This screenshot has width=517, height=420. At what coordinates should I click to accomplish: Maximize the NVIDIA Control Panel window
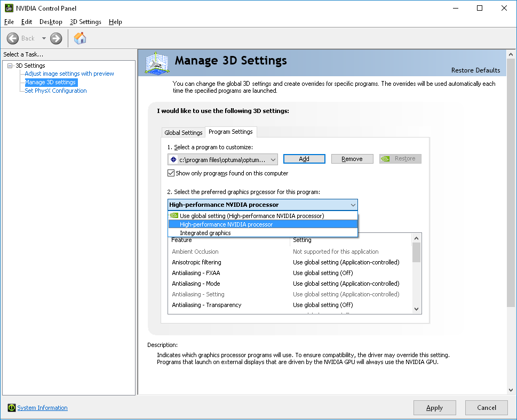(x=480, y=8)
